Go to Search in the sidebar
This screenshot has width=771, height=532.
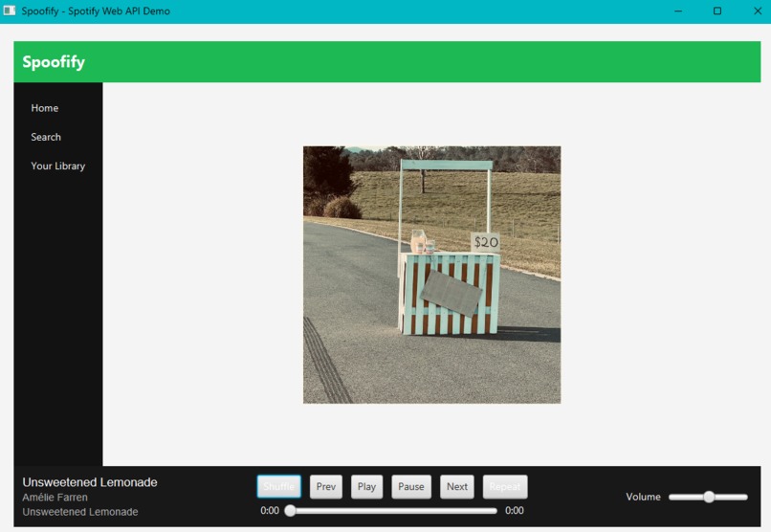pyautogui.click(x=46, y=137)
